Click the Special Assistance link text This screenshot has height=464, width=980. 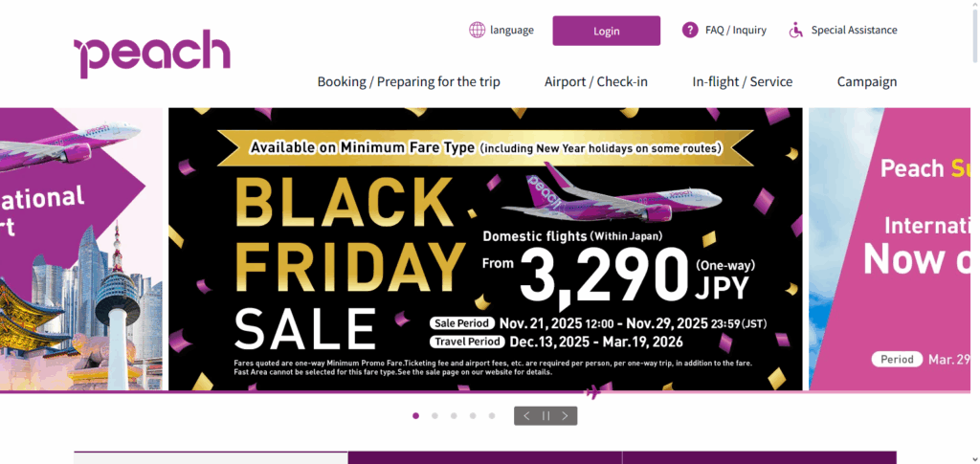(854, 30)
